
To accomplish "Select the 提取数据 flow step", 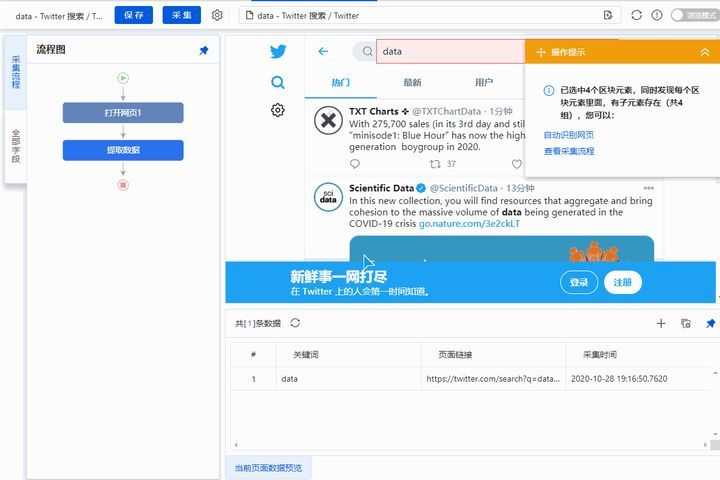I will click(x=123, y=150).
